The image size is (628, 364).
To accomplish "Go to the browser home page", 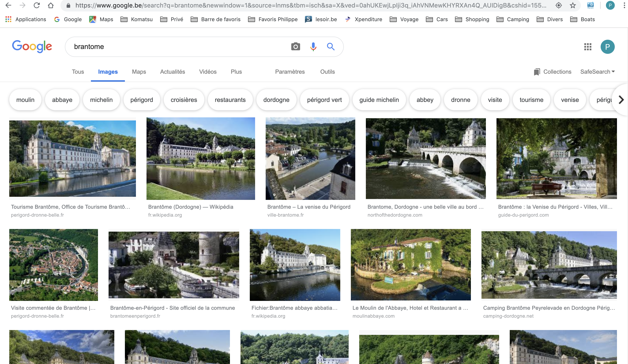I will 51,5.
